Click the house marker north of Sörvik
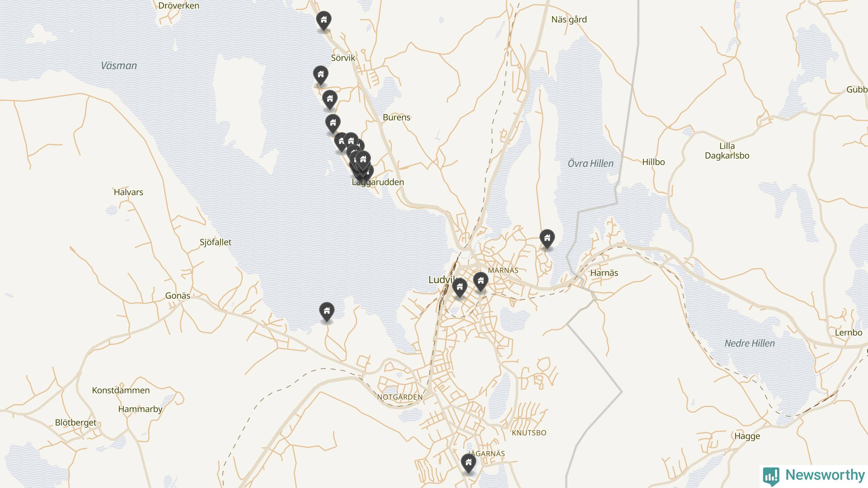 [324, 20]
